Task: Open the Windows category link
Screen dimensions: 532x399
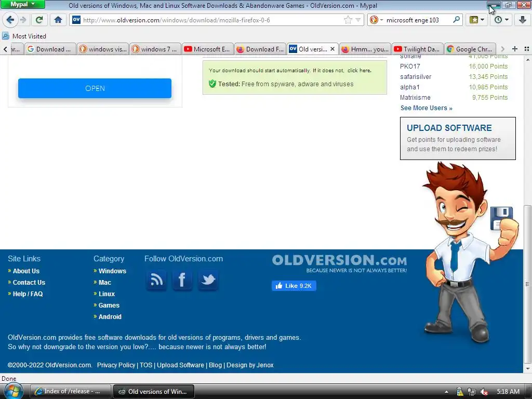Action: [112, 271]
